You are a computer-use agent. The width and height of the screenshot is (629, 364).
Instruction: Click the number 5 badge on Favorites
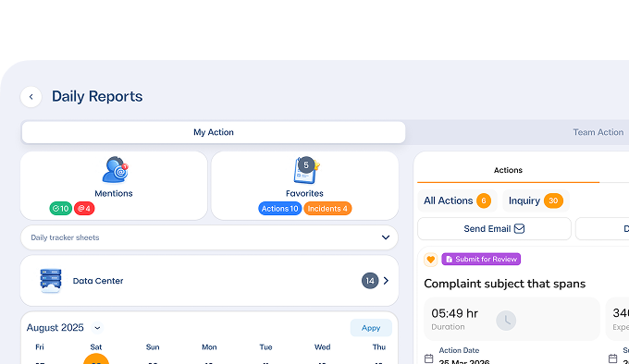(x=306, y=165)
